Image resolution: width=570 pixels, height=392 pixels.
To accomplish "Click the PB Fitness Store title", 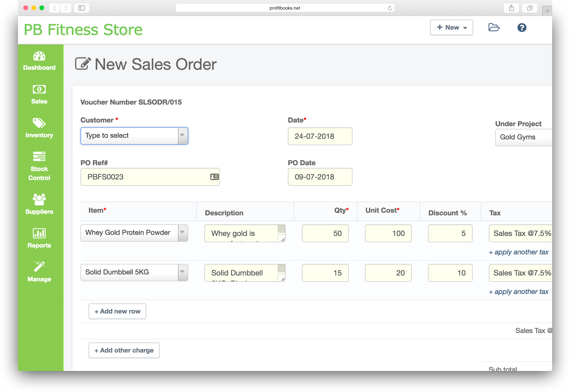I will click(x=83, y=30).
